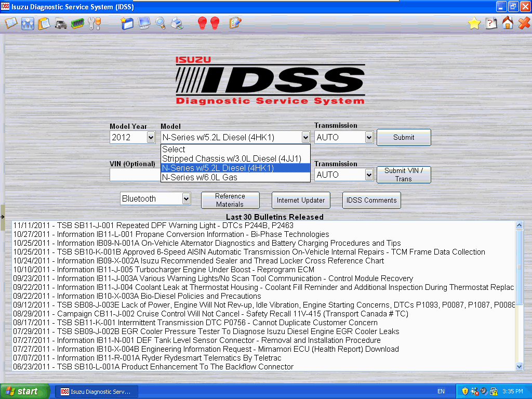Click the folder with star icon
The width and height of the screenshot is (532, 399).
click(127, 23)
